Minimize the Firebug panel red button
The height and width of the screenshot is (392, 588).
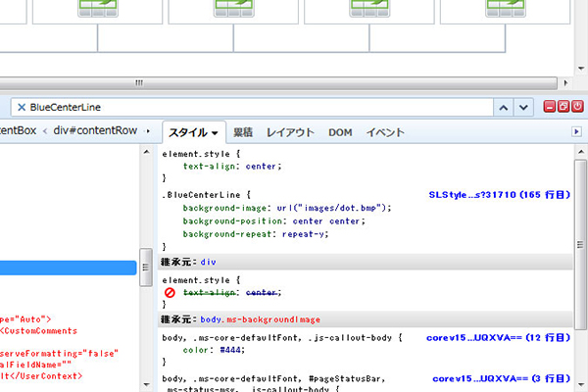550,107
